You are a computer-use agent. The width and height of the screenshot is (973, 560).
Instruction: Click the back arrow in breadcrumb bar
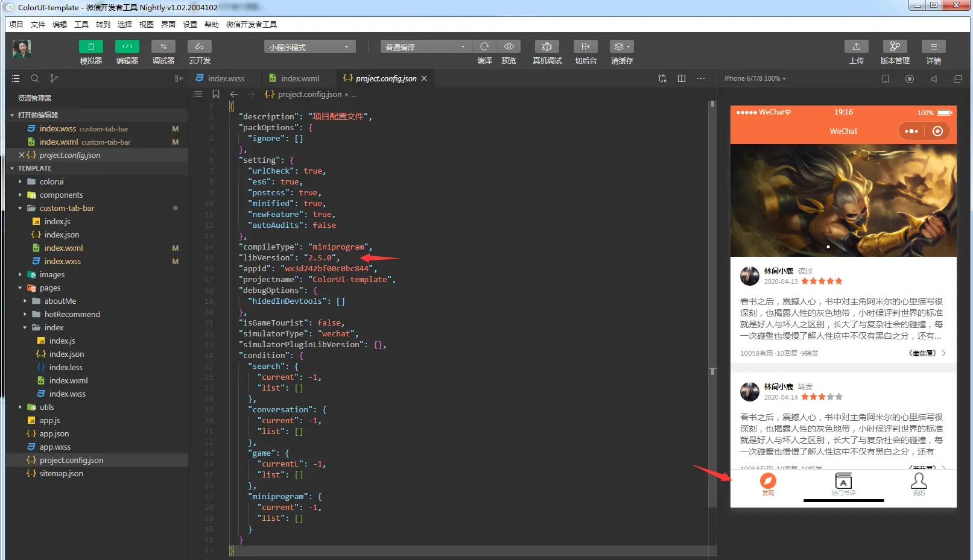234,94
